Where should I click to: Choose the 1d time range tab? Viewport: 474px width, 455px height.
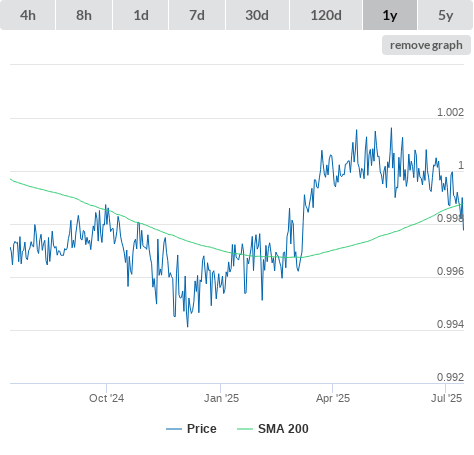[141, 15]
